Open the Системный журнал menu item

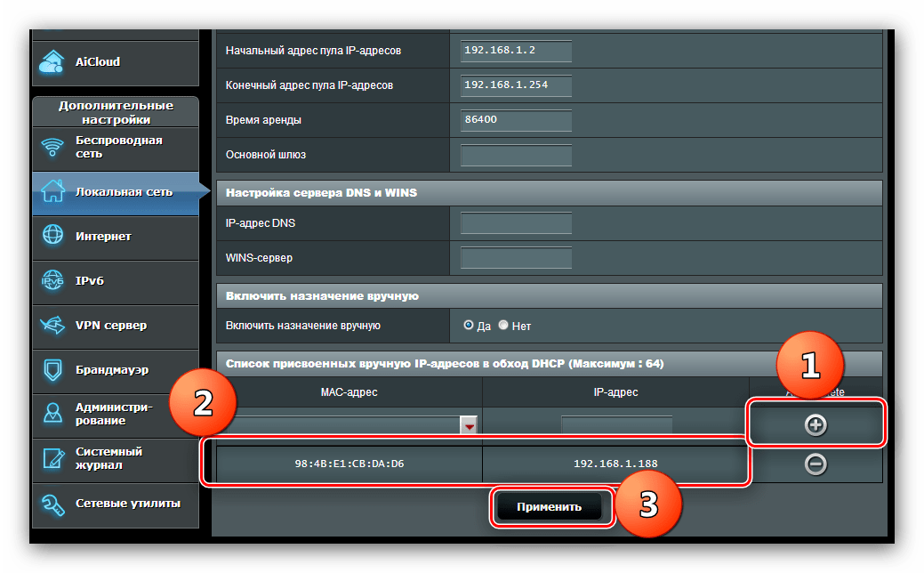tap(116, 460)
